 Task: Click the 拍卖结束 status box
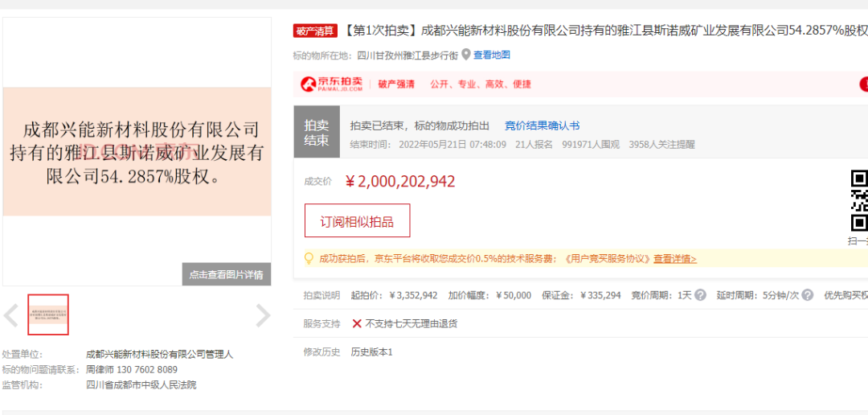tap(317, 132)
